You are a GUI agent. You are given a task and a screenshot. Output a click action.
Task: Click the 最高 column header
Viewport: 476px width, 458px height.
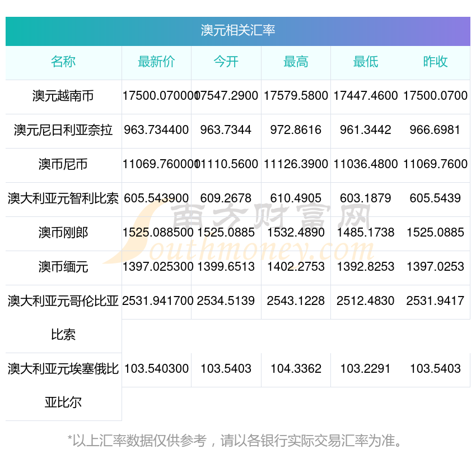[296, 62]
